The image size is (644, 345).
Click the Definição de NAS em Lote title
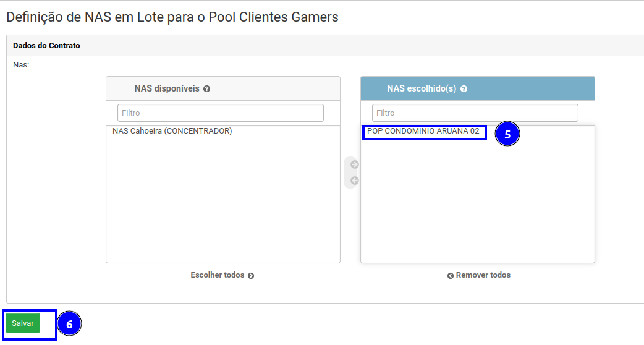[x=172, y=17]
